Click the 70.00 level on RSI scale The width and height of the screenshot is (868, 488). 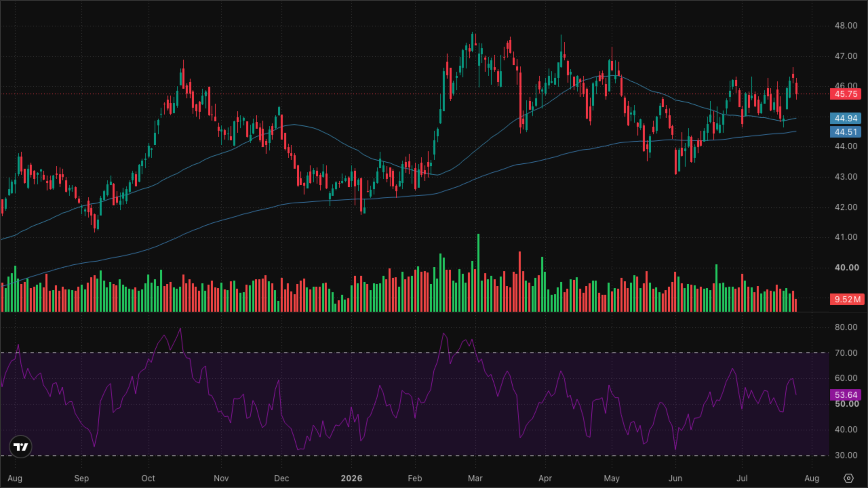846,353
